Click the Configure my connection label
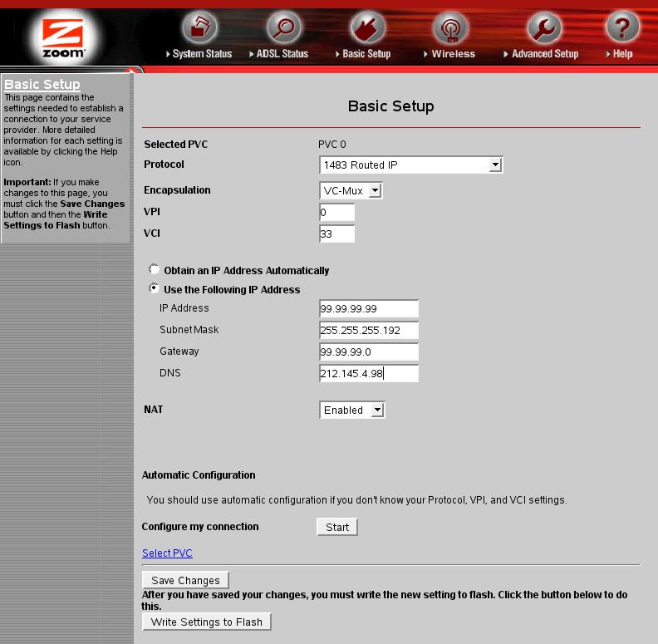The height and width of the screenshot is (644, 658). (x=200, y=527)
